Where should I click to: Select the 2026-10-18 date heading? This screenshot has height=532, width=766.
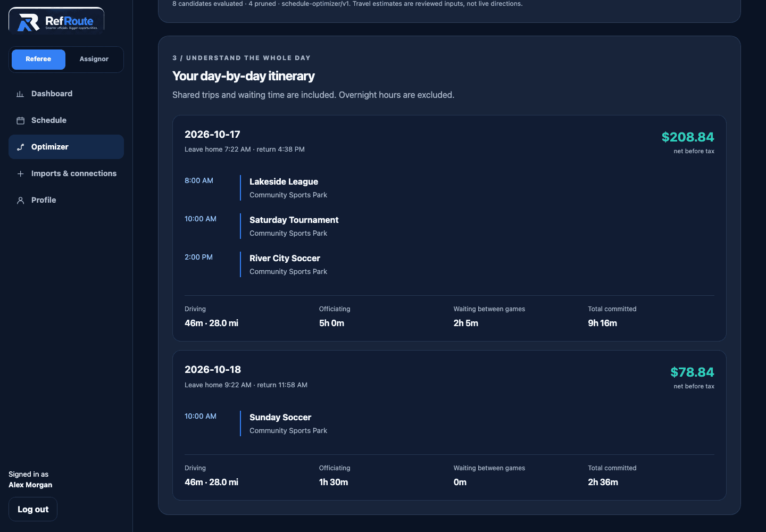(x=213, y=370)
